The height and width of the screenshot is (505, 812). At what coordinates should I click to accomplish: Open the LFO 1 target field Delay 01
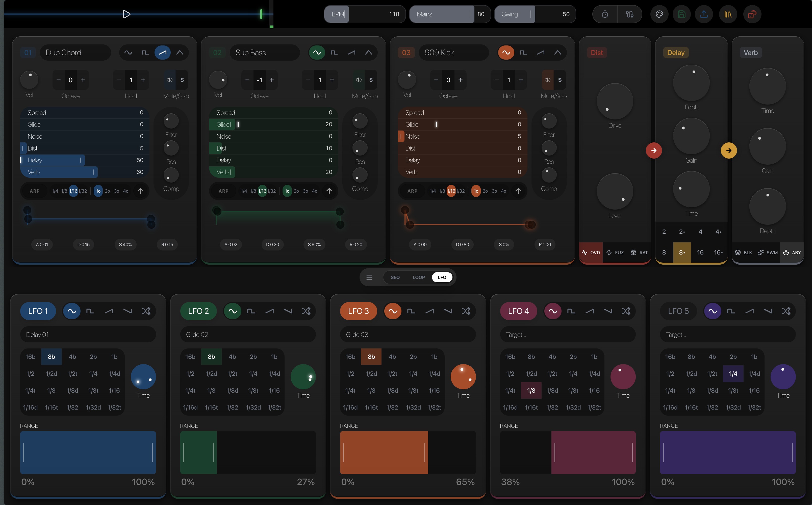click(x=88, y=334)
